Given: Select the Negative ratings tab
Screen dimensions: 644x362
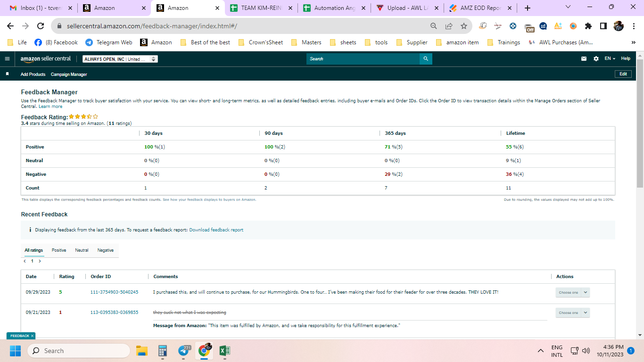Looking at the screenshot, I should click(x=106, y=250).
